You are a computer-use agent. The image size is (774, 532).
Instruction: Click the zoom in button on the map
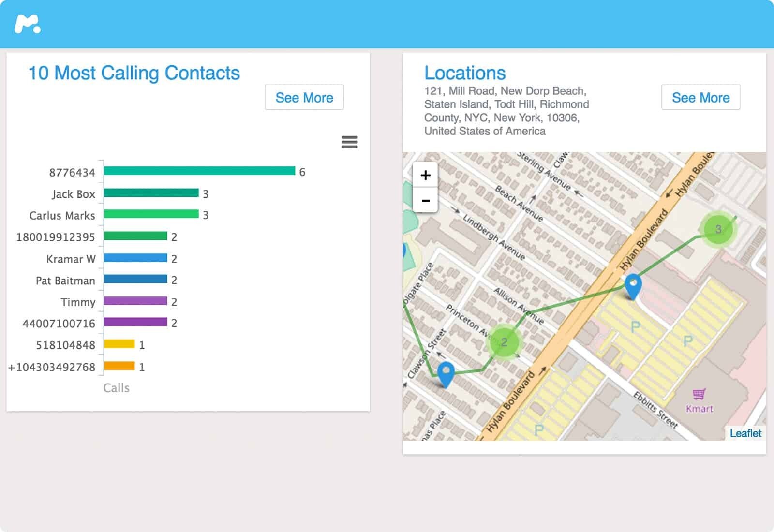tap(425, 175)
